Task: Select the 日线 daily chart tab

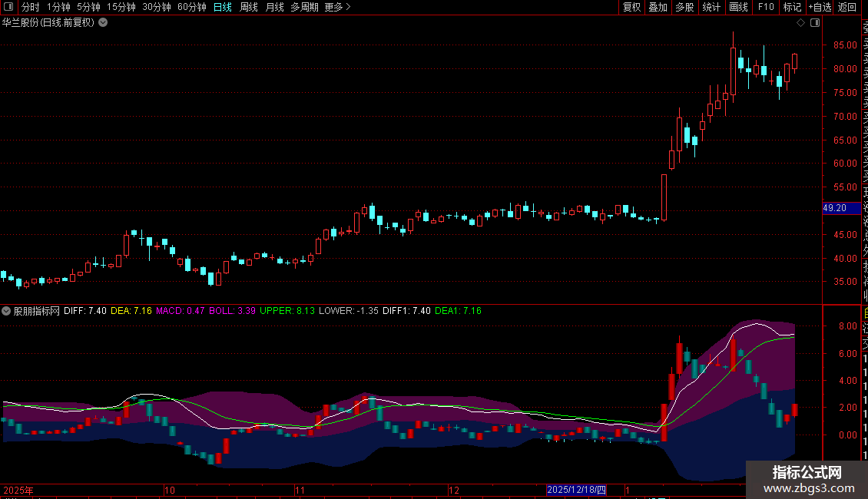Action: [x=223, y=7]
